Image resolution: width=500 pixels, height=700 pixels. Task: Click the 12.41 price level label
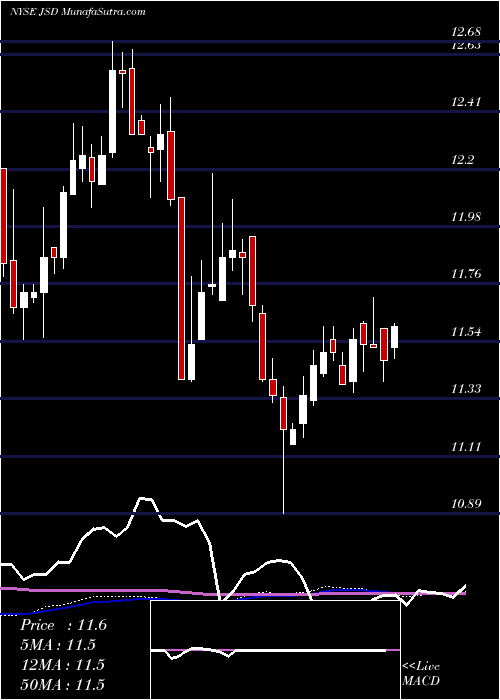click(x=466, y=102)
